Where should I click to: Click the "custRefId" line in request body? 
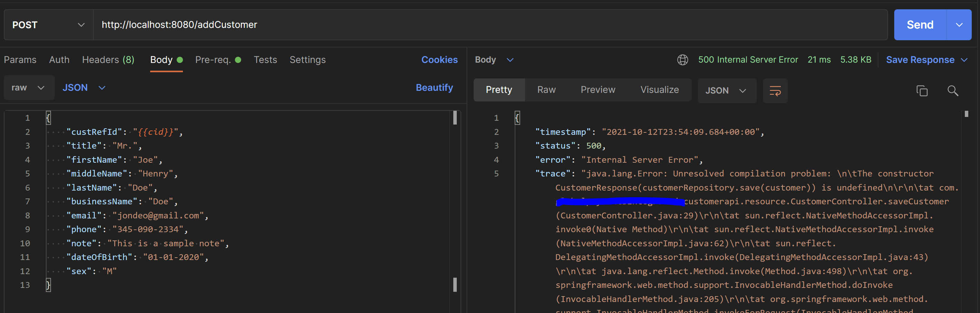tap(124, 132)
